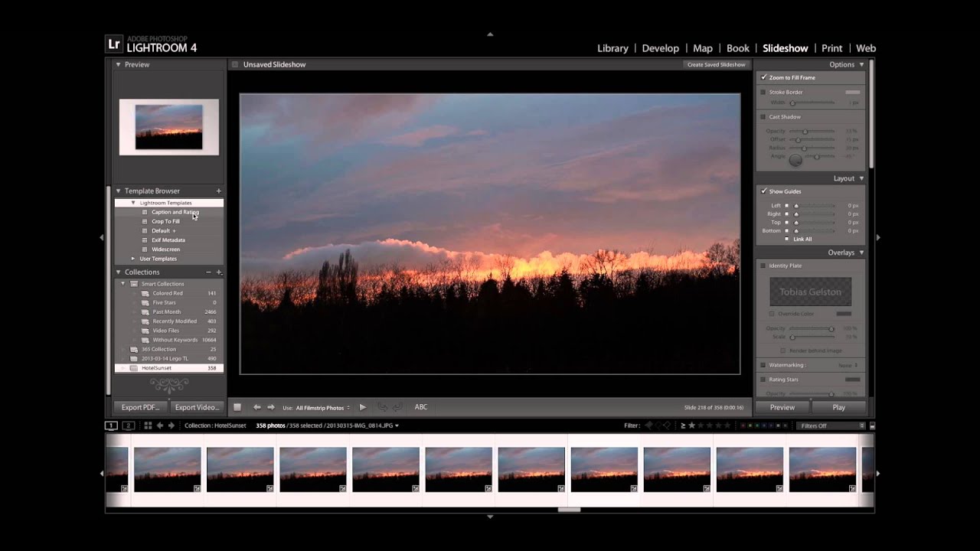
Task: Click Create Saved Slideshow button
Action: pyautogui.click(x=716, y=64)
